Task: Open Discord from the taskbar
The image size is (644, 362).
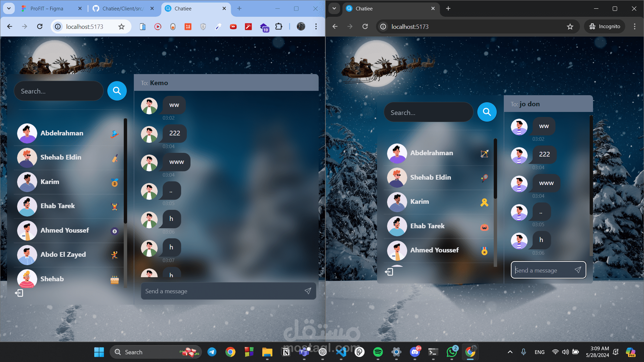Action: click(x=415, y=352)
